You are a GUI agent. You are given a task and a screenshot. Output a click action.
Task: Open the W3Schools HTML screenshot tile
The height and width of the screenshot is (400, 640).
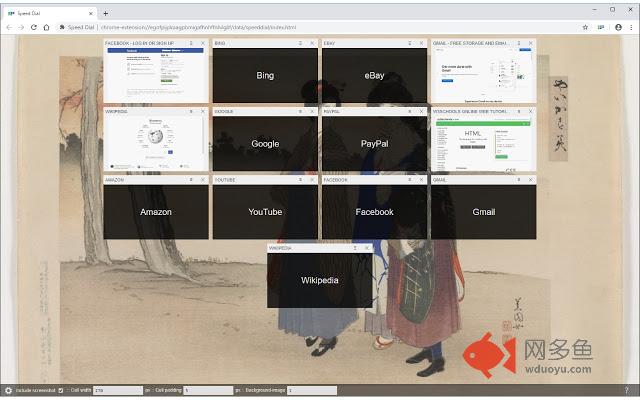click(x=484, y=144)
